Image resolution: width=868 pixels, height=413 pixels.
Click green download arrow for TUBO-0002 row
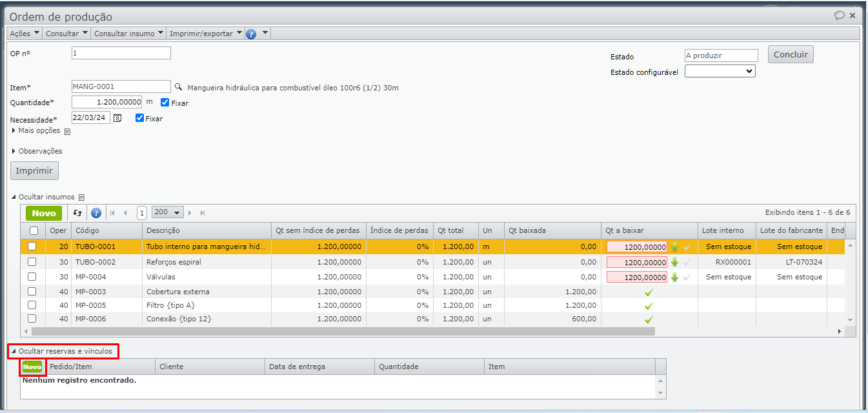[x=674, y=262]
